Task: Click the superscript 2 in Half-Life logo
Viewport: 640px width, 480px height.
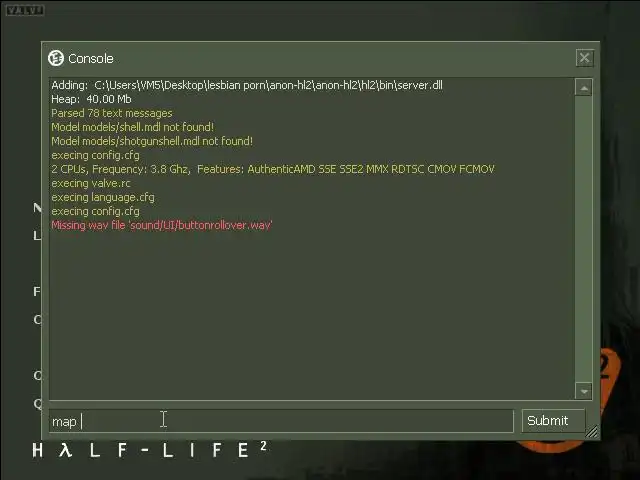Action: [x=263, y=446]
